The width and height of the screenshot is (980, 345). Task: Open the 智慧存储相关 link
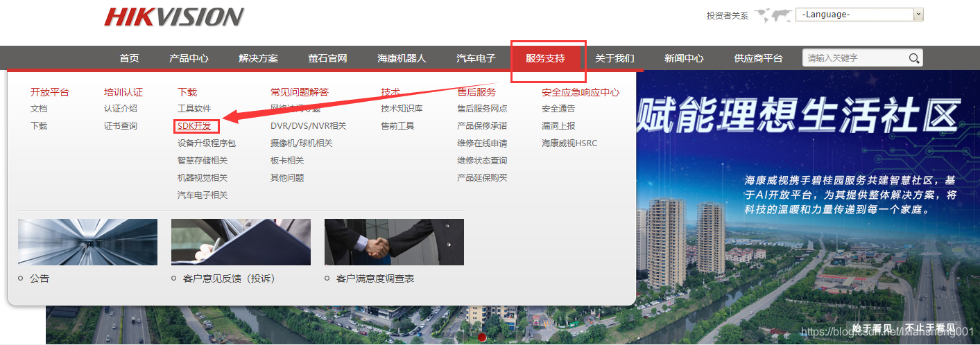(x=203, y=161)
